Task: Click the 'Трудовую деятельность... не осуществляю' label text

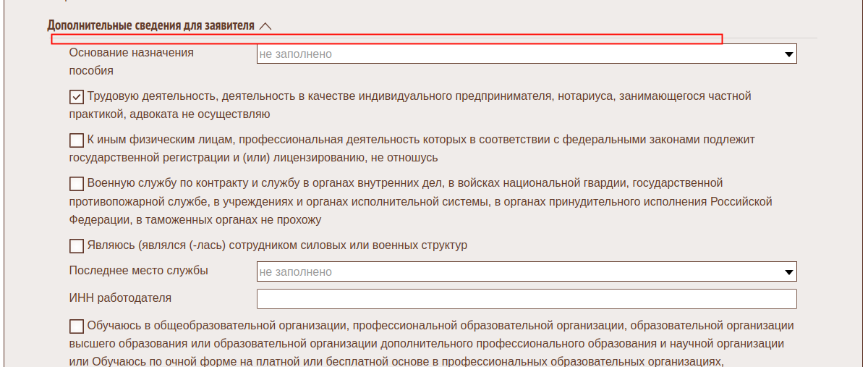Action: coord(418,96)
